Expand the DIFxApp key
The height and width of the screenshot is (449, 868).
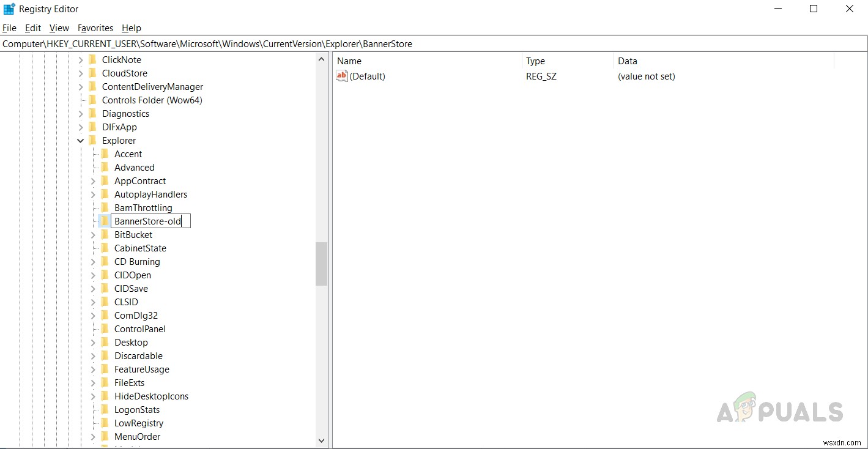(x=81, y=127)
